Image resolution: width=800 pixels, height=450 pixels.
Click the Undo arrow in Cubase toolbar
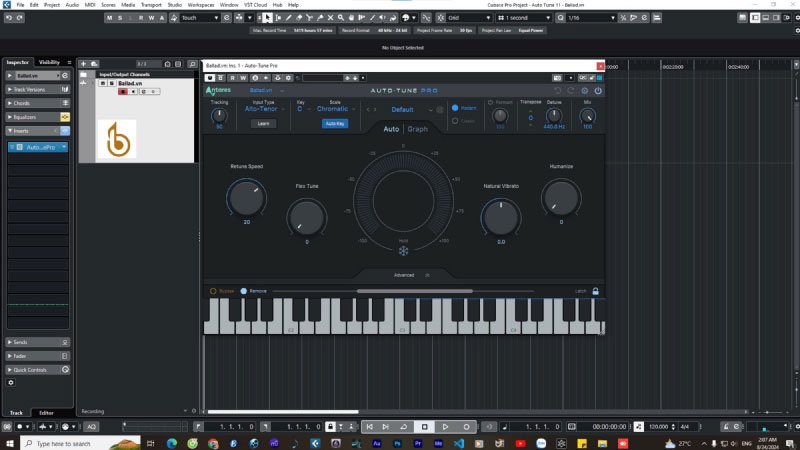pos(9,18)
